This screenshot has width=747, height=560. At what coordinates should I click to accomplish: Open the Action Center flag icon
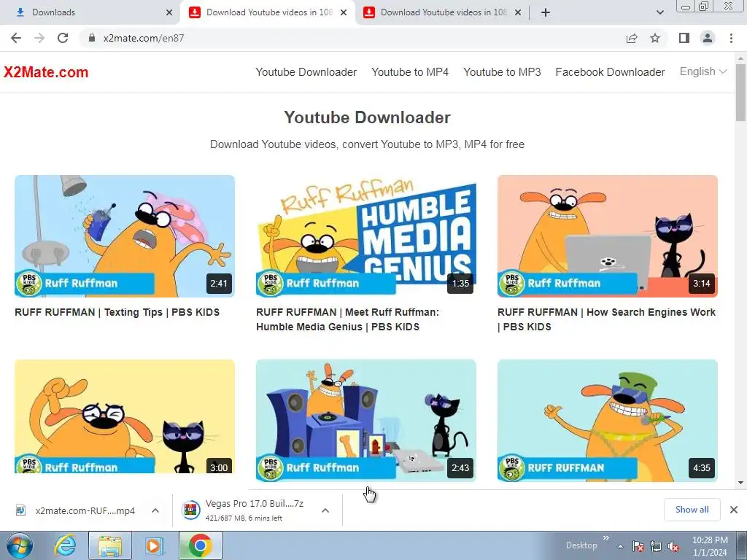638,546
